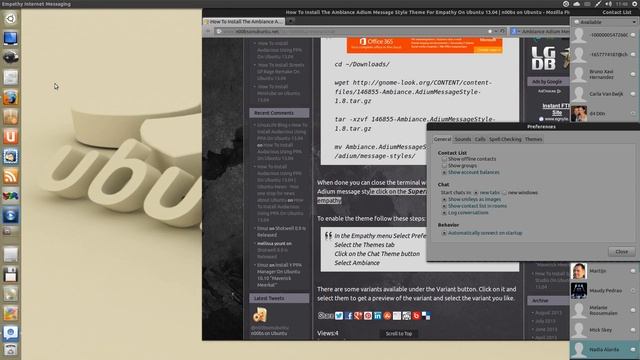Toggle Automatically connect on startup
Screen dimensions: 640x360
coord(444,233)
